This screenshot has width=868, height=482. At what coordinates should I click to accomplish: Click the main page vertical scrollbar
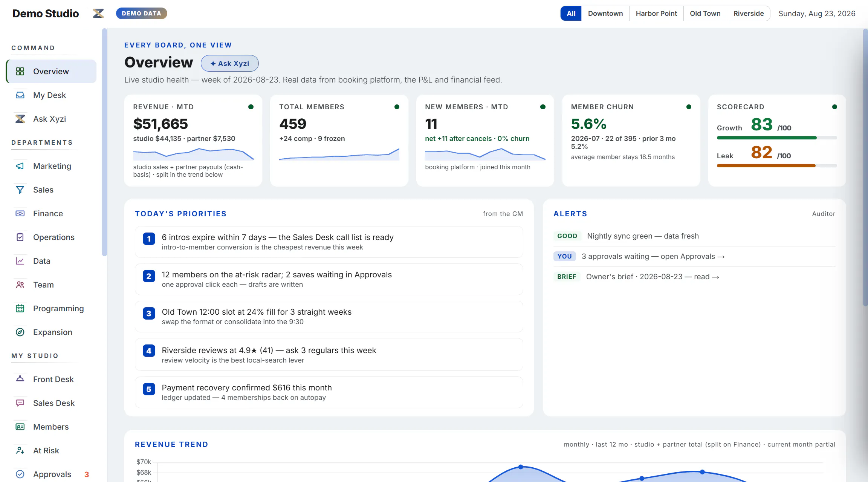coord(865,168)
